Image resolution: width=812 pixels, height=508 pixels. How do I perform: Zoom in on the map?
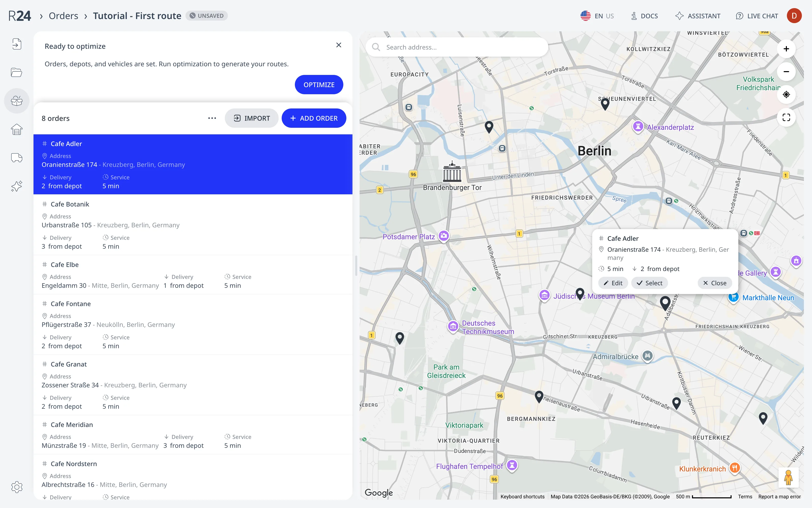(x=786, y=49)
